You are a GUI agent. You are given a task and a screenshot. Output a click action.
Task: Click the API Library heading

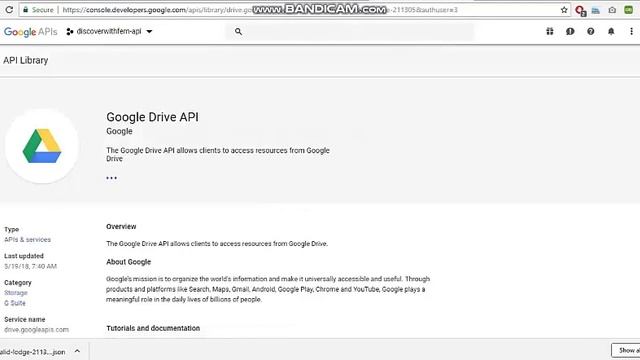coord(26,60)
